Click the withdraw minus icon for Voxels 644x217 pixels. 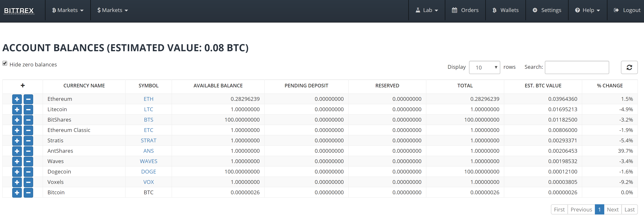tap(28, 182)
